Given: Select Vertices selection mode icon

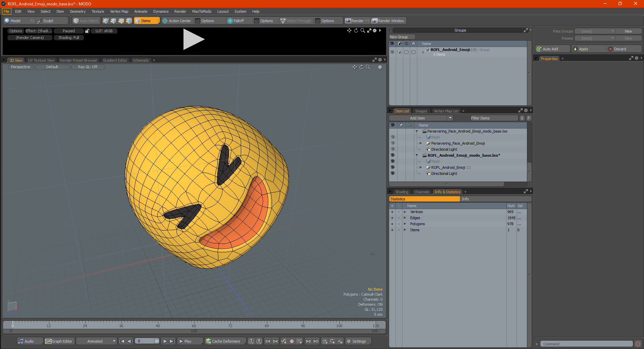Looking at the screenshot, I should [106, 21].
